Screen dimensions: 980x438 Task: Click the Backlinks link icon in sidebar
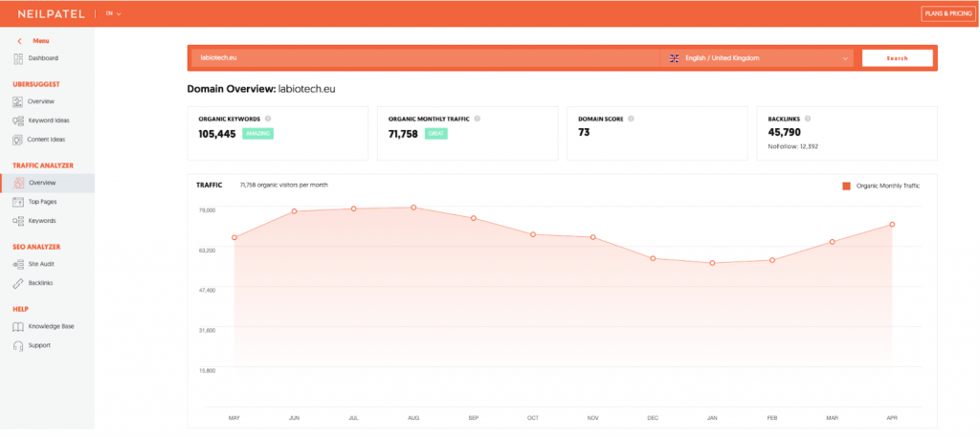pyautogui.click(x=17, y=283)
